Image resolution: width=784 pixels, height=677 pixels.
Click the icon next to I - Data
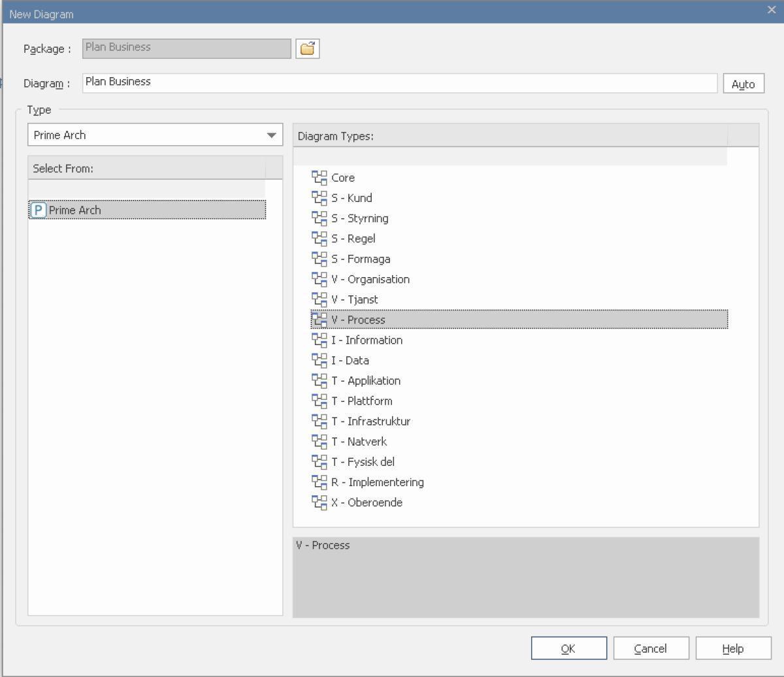(319, 360)
